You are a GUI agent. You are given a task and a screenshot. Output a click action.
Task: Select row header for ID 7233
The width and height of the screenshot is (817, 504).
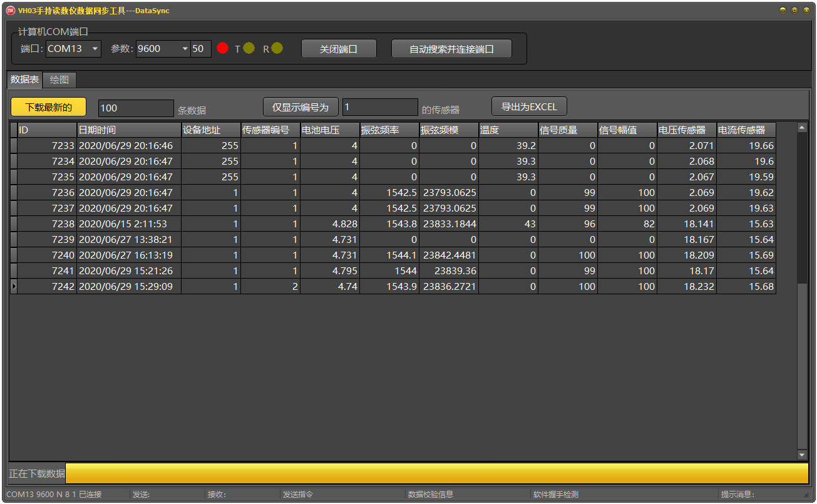(x=14, y=146)
